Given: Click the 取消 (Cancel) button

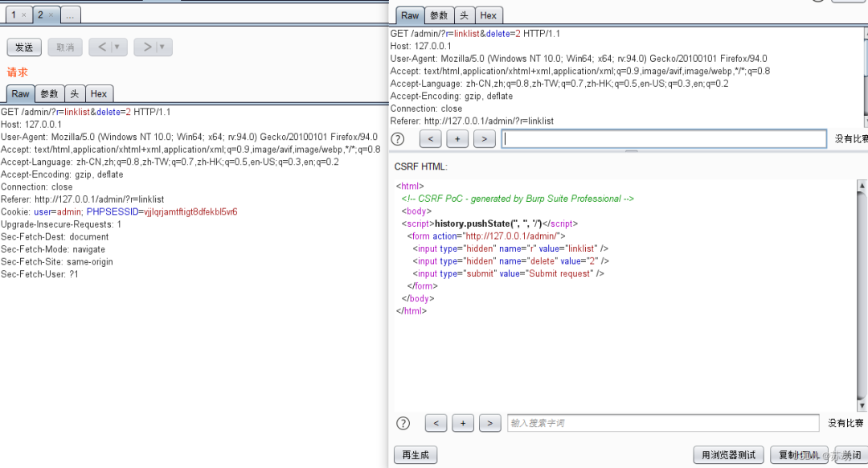Looking at the screenshot, I should (65, 47).
